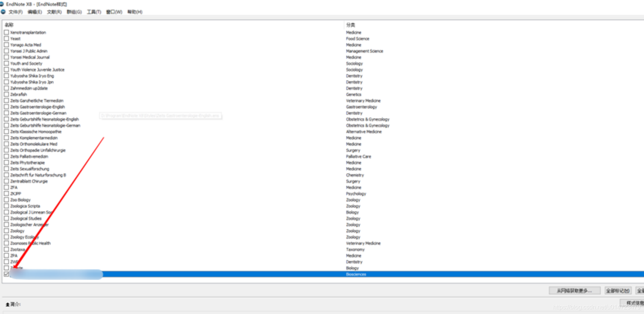
Task: Select Zeits Komplementarmedizin style
Action: pyautogui.click(x=34, y=138)
